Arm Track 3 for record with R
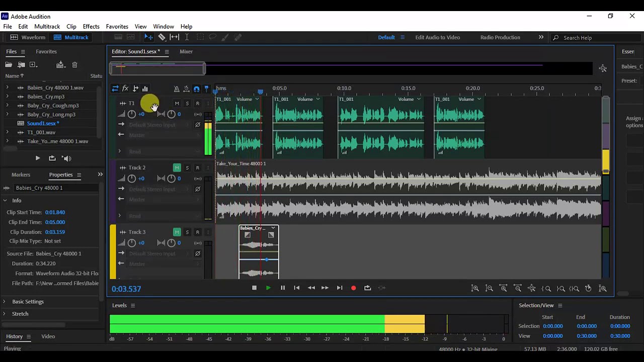This screenshot has width=644, height=362. point(197,232)
